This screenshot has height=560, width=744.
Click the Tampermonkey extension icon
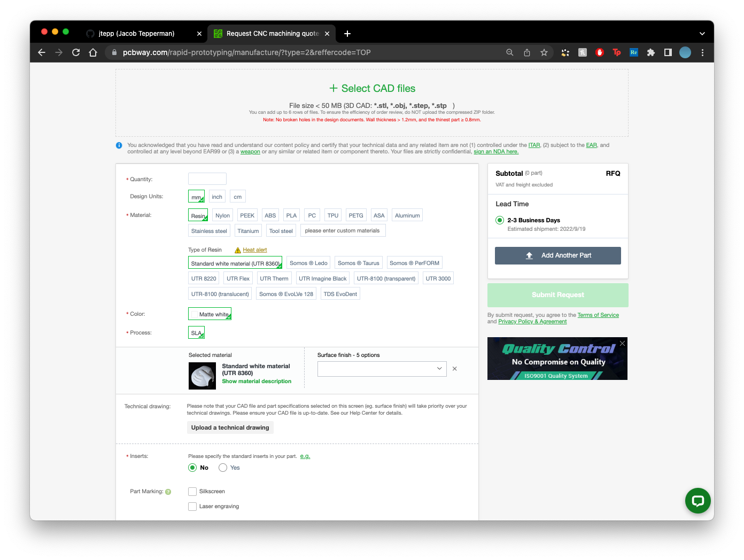(616, 52)
